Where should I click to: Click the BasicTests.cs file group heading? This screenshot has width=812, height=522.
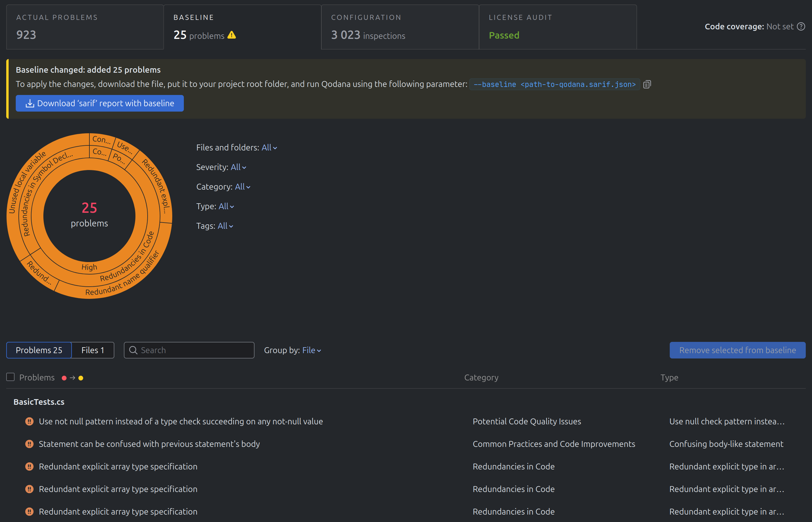39,402
